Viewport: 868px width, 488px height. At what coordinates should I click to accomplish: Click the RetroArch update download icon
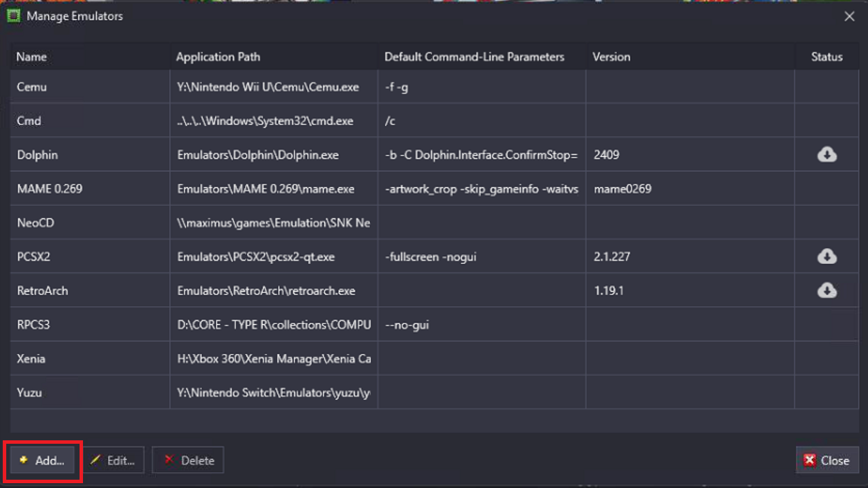827,290
